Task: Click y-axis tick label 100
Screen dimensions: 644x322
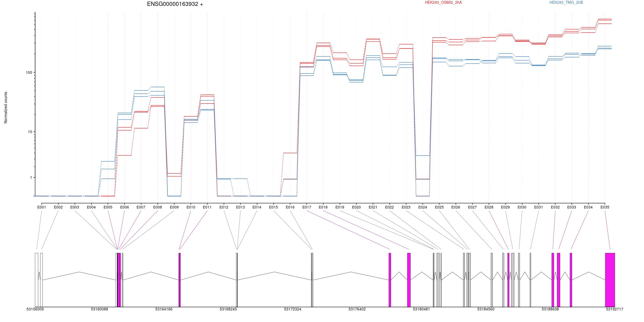Action: point(29,72)
